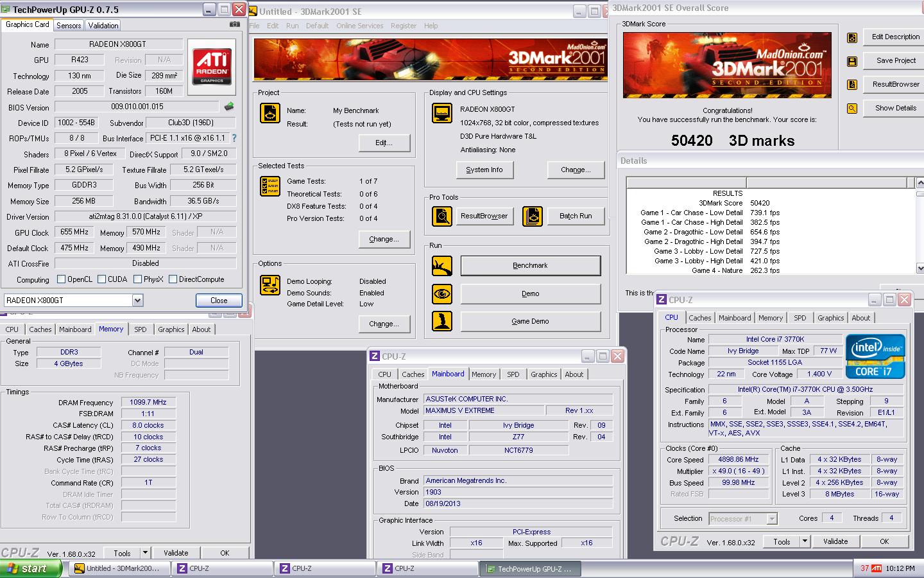Click the GPU-Z screenshot camera icon
This screenshot has height=578, width=924.
pyautogui.click(x=235, y=24)
